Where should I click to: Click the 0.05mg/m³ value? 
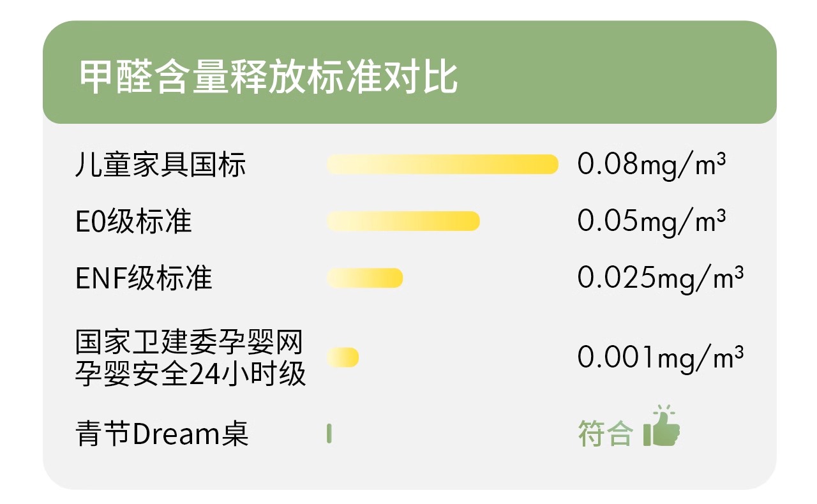coord(651,221)
